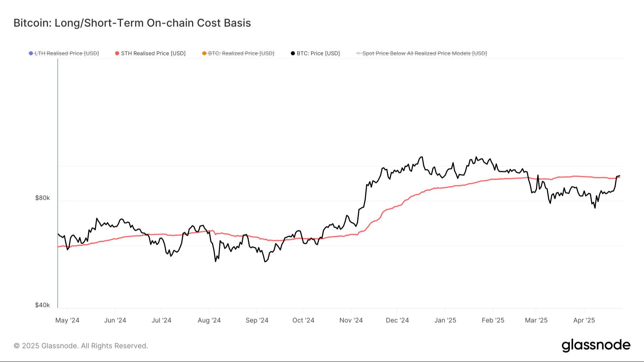
Task: Click the Glassnode copyright notice text
Action: pyautogui.click(x=81, y=346)
